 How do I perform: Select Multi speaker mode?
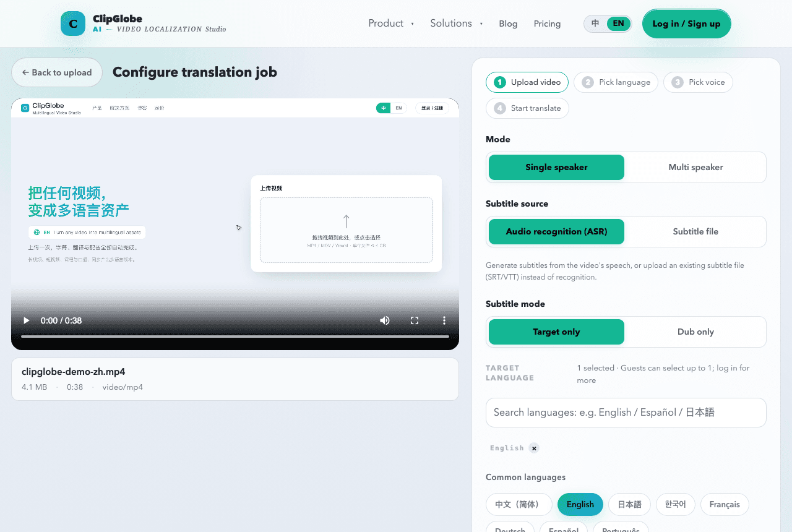click(695, 167)
